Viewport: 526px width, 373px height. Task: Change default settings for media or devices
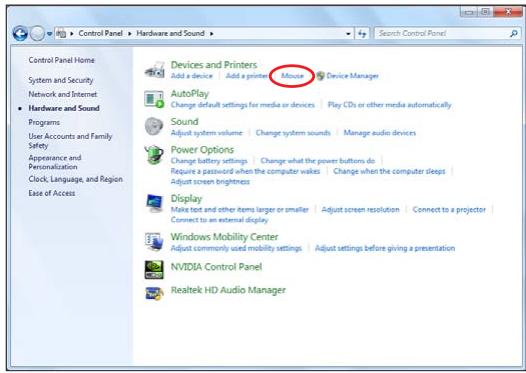(x=243, y=105)
